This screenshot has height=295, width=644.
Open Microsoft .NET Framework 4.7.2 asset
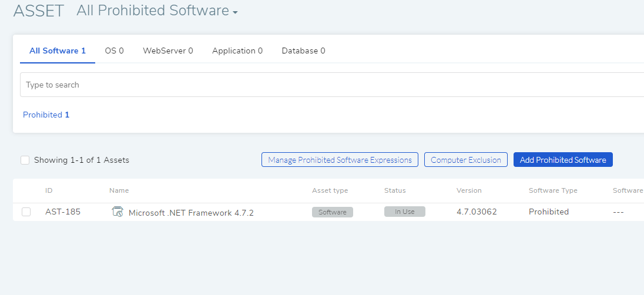(191, 213)
